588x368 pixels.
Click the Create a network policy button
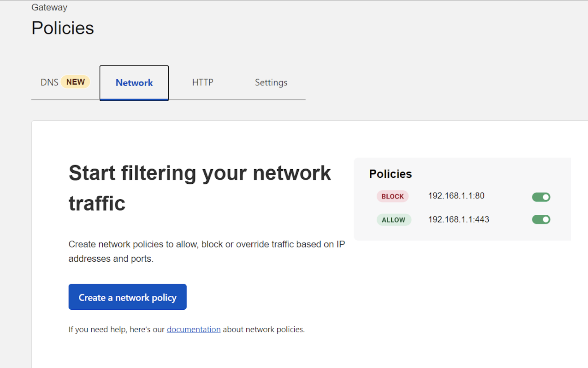pos(128,297)
